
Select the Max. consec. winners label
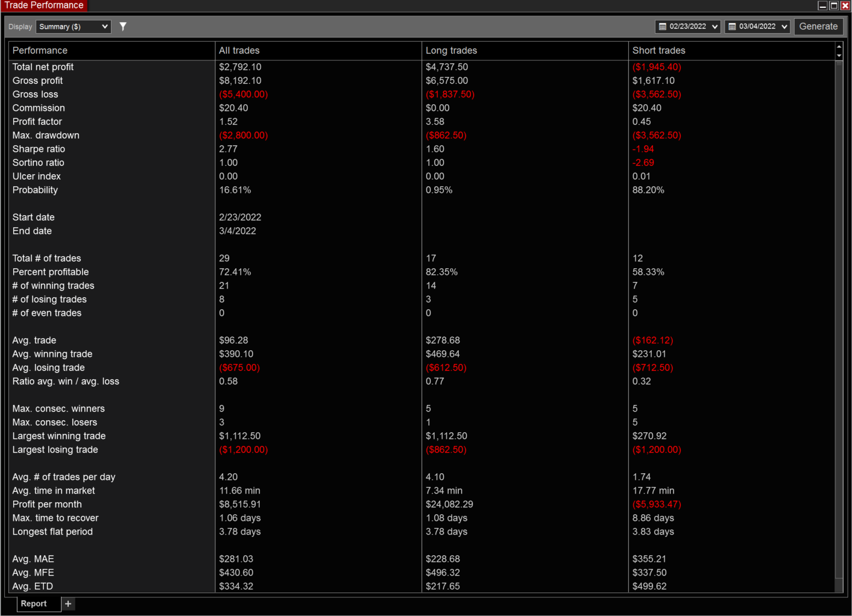pos(58,409)
